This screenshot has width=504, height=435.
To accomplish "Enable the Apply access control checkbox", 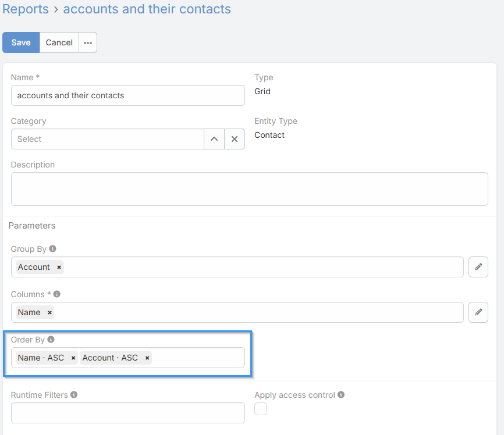I will (261, 409).
